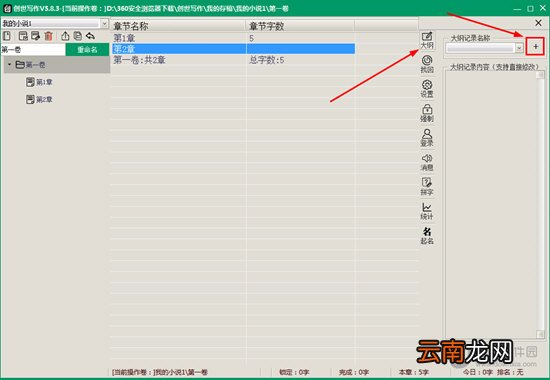Click the 第一卷 volume name input field
The width and height of the screenshot is (550, 380).
33,49
